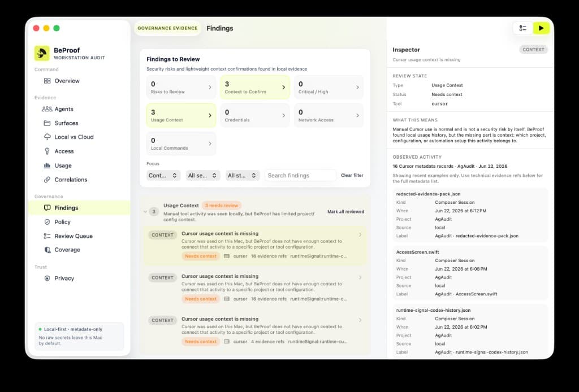The image size is (579, 392).
Task: Click the Access key icon
Action: tap(47, 151)
